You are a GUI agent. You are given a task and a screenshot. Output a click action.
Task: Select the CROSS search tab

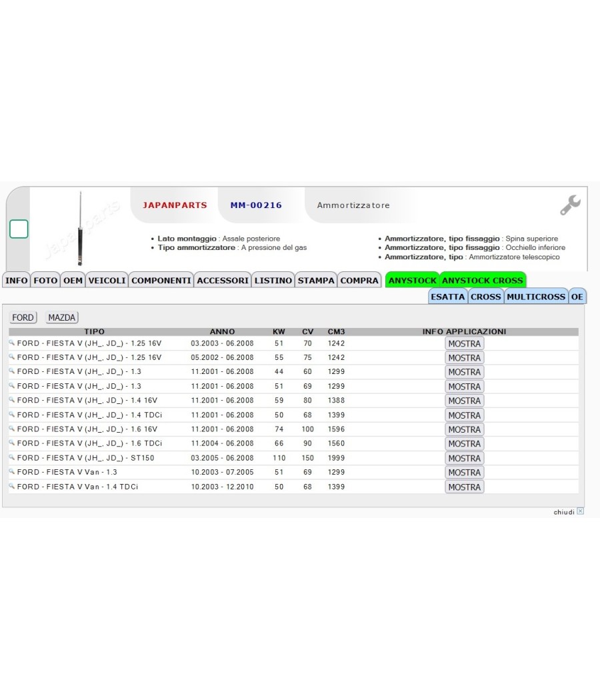click(x=486, y=297)
